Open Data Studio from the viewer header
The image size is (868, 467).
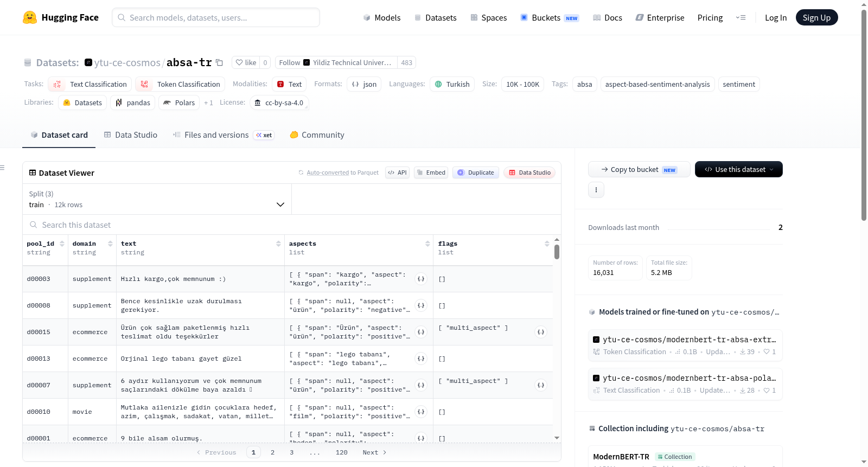(529, 172)
